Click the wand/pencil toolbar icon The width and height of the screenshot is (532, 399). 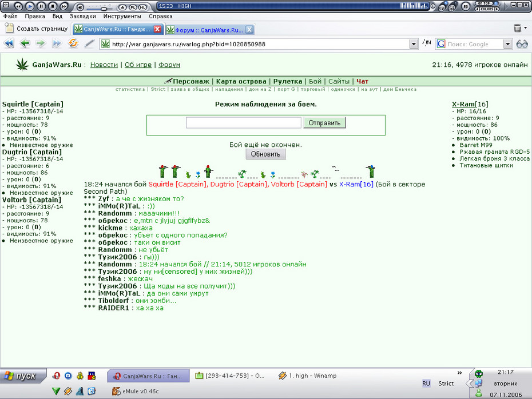(90, 43)
